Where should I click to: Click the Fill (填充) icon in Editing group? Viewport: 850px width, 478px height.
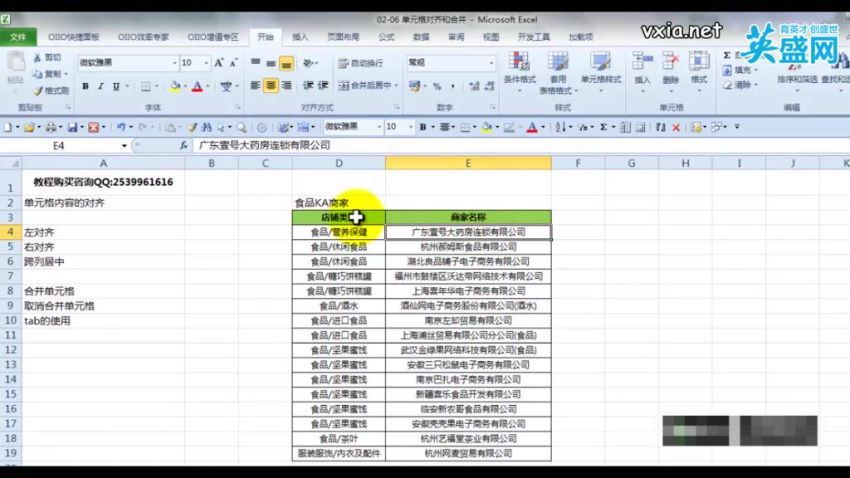(x=727, y=70)
